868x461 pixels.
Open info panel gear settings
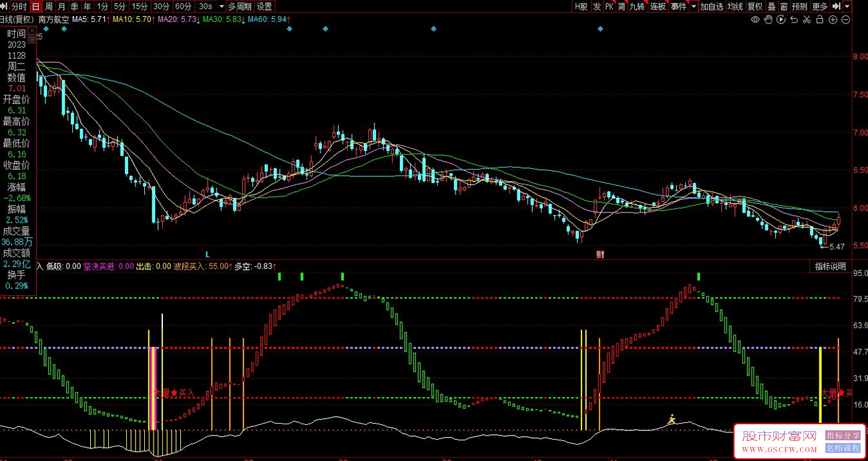31,39
